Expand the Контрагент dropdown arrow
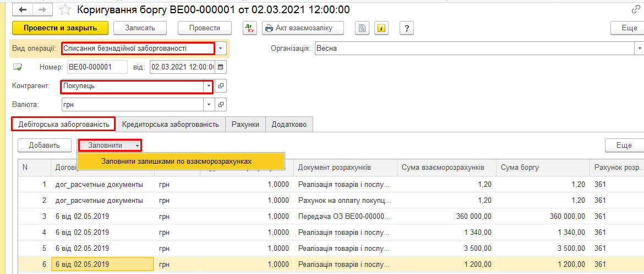The height and width of the screenshot is (274, 644). coord(209,86)
